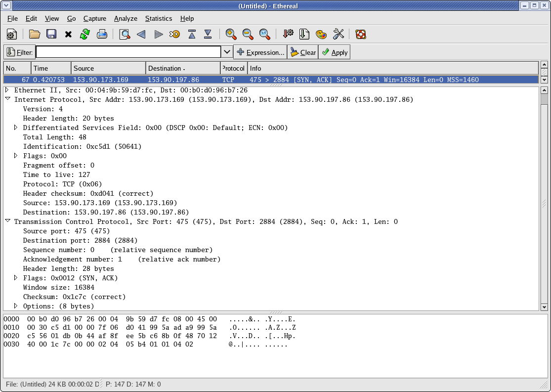Clear the display filter
Viewport: 551px width, 392px height.
(x=303, y=52)
